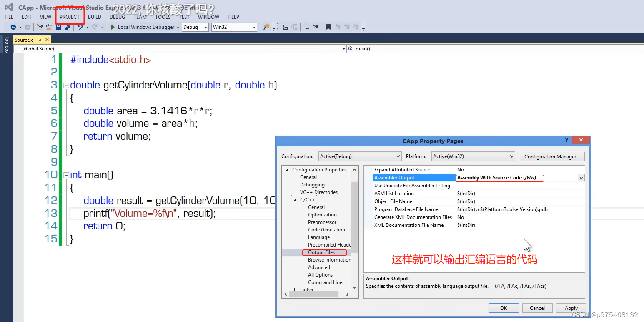Click the Apply button in Property Pages

[x=571, y=308]
